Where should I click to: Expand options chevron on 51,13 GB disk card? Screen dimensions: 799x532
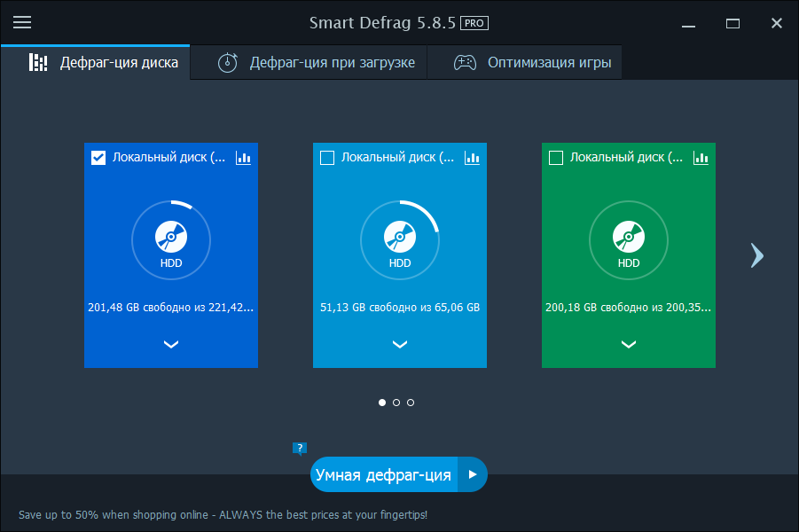pyautogui.click(x=400, y=345)
